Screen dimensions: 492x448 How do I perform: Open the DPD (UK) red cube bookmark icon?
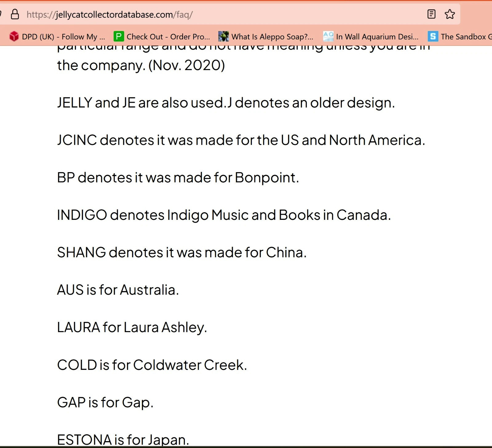click(x=14, y=36)
